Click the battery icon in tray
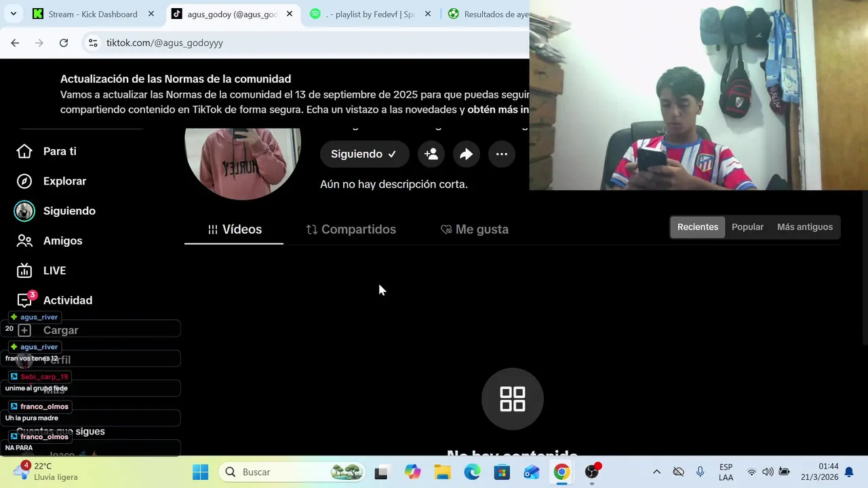This screenshot has height=488, width=868. tap(784, 472)
